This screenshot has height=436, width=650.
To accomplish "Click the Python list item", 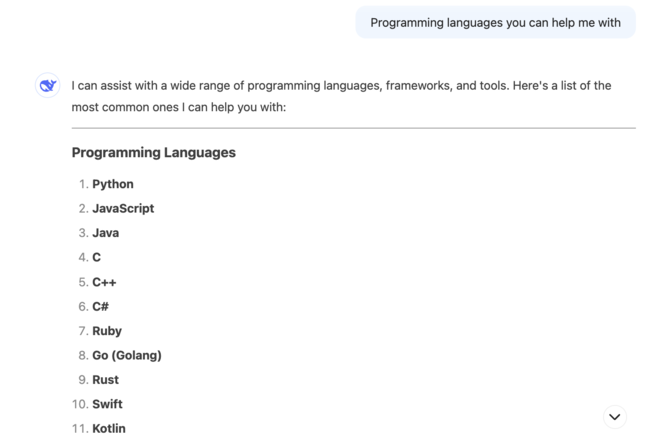I will (x=112, y=184).
